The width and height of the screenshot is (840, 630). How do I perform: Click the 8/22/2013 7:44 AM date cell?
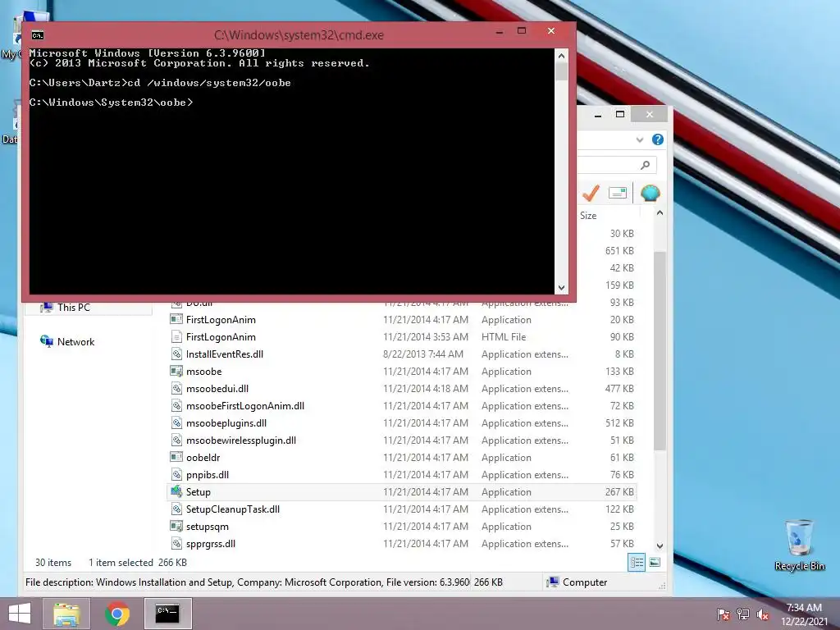coord(423,354)
